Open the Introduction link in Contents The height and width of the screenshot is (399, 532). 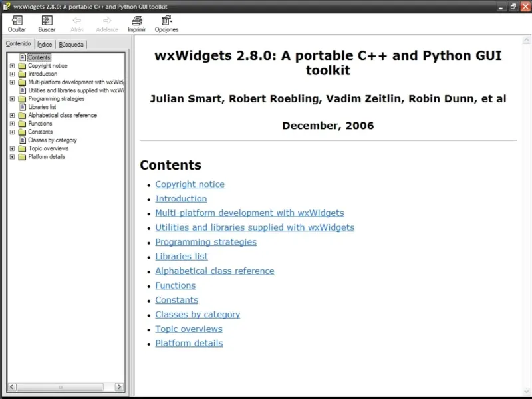tap(181, 198)
